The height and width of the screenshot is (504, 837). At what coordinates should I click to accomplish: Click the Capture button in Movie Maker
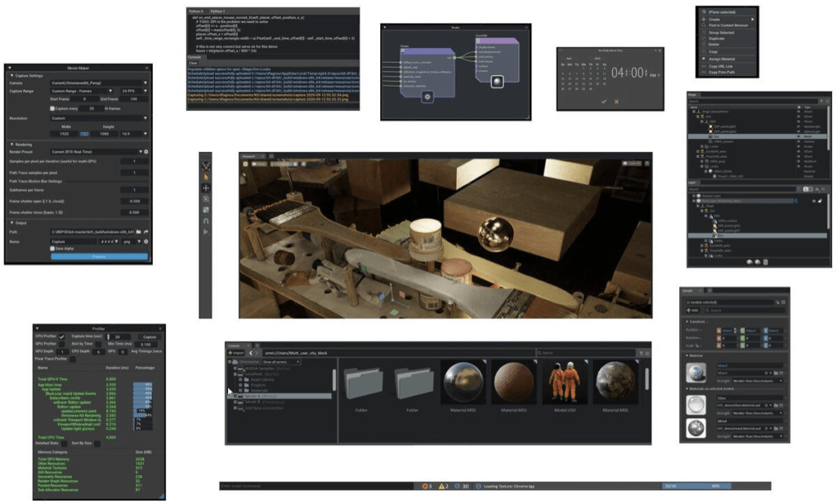pos(101,256)
